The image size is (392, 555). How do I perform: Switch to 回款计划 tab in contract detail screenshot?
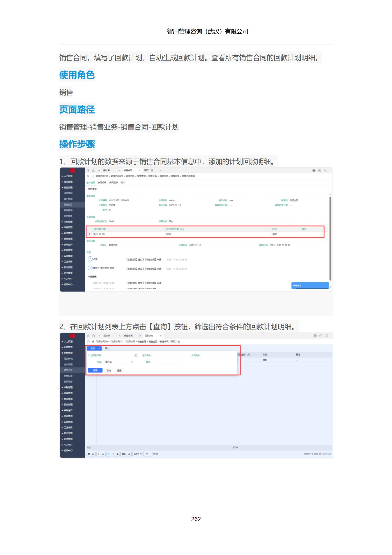point(148,170)
